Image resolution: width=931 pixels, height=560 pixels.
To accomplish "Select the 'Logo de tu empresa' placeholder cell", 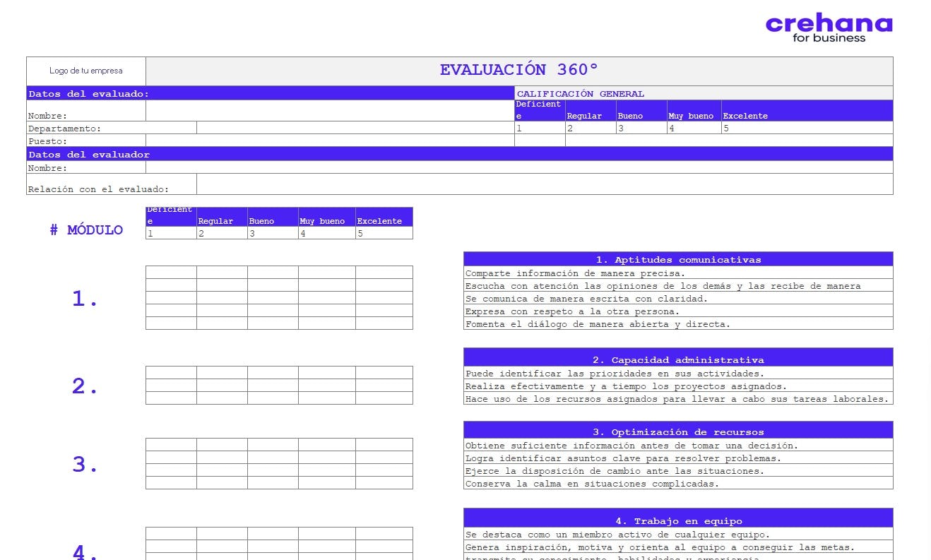I will click(x=86, y=71).
